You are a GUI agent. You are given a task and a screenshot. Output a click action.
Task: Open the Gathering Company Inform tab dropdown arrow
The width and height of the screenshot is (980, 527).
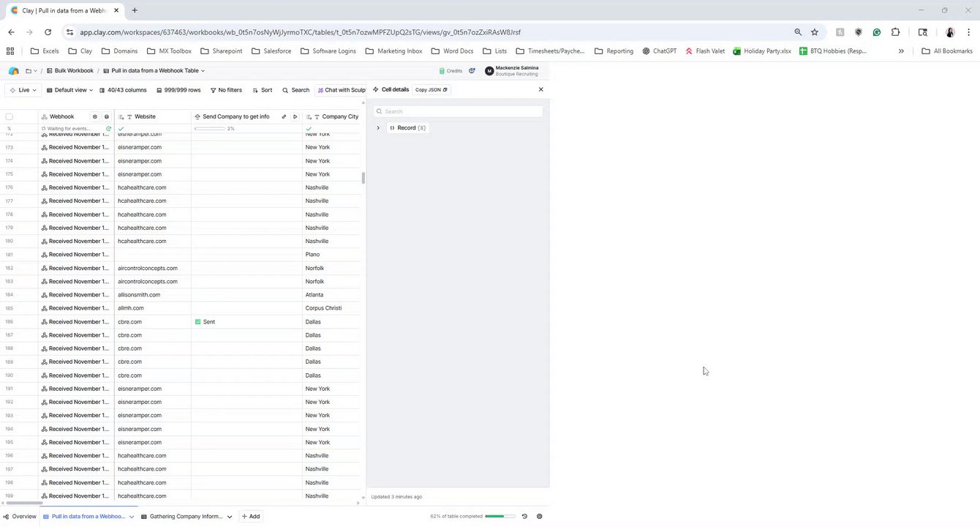(x=230, y=517)
